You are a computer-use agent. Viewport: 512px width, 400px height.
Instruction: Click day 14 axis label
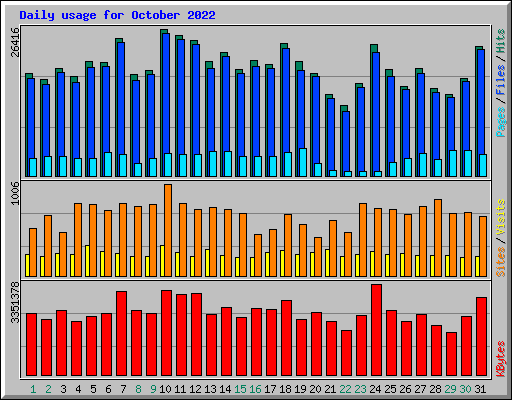pos(225,389)
